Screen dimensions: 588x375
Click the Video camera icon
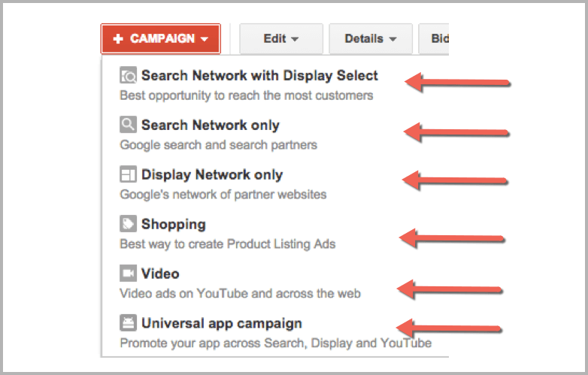[x=128, y=274]
